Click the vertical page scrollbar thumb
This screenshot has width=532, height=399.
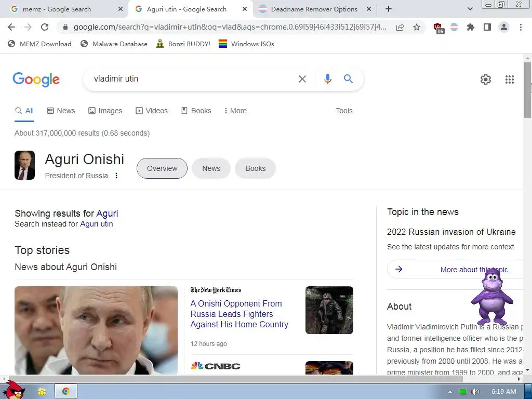coord(528,90)
